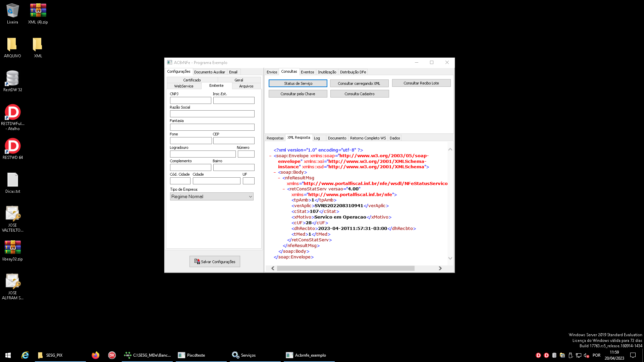Click the horizontal scrollbar thumb in XML view
The image size is (644, 362).
pos(345,268)
